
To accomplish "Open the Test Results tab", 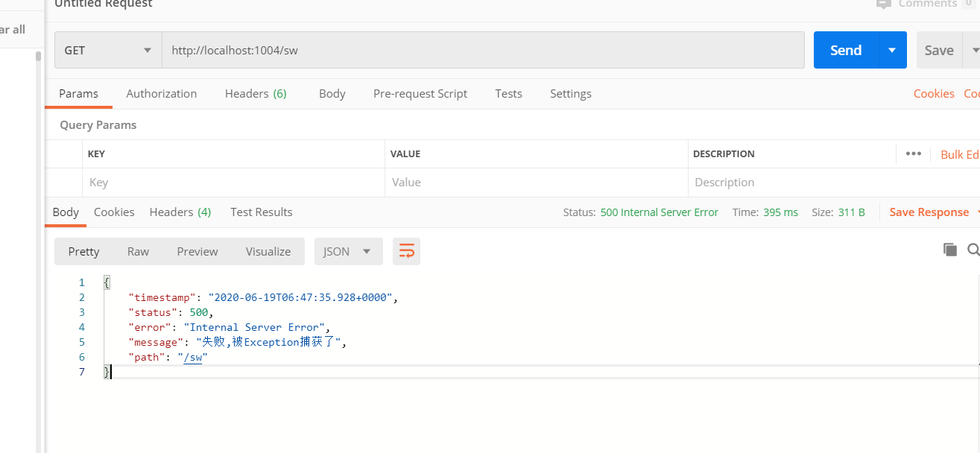I will 262,212.
